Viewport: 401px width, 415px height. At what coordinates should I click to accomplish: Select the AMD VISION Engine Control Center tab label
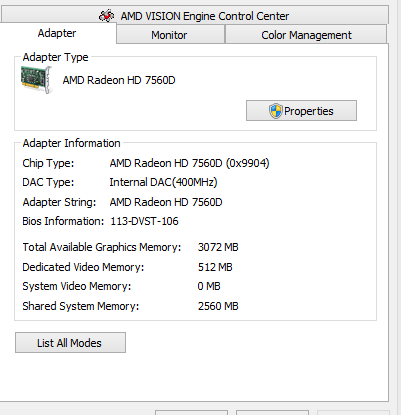(205, 16)
